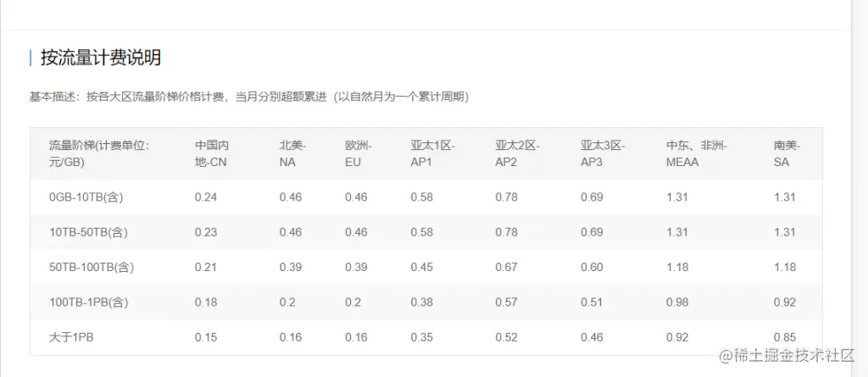Select the 0GB-10TB(含) row label
Image resolution: width=868 pixels, height=377 pixels.
(x=86, y=197)
